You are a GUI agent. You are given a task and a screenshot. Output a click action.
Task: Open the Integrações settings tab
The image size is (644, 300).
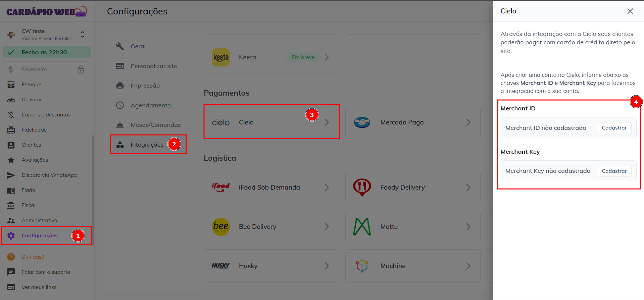click(147, 145)
